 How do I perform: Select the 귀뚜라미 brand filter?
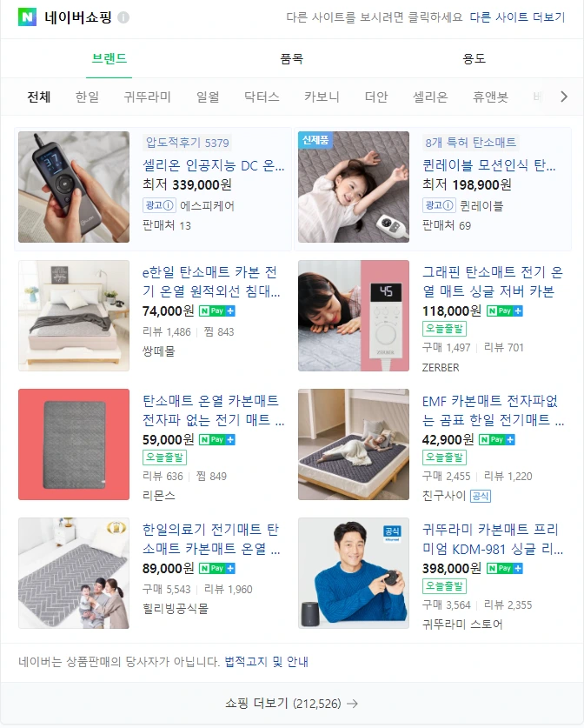point(148,97)
